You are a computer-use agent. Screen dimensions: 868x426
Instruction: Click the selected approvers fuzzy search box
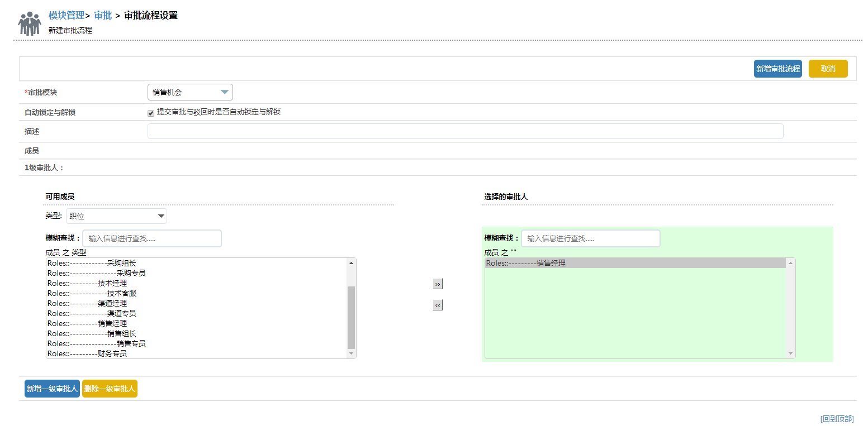pos(590,238)
